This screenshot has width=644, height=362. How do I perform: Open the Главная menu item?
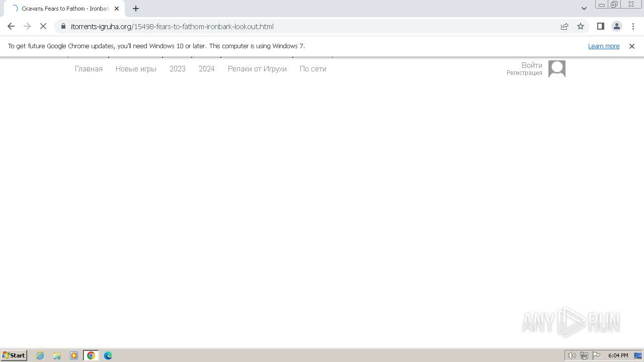coord(89,69)
